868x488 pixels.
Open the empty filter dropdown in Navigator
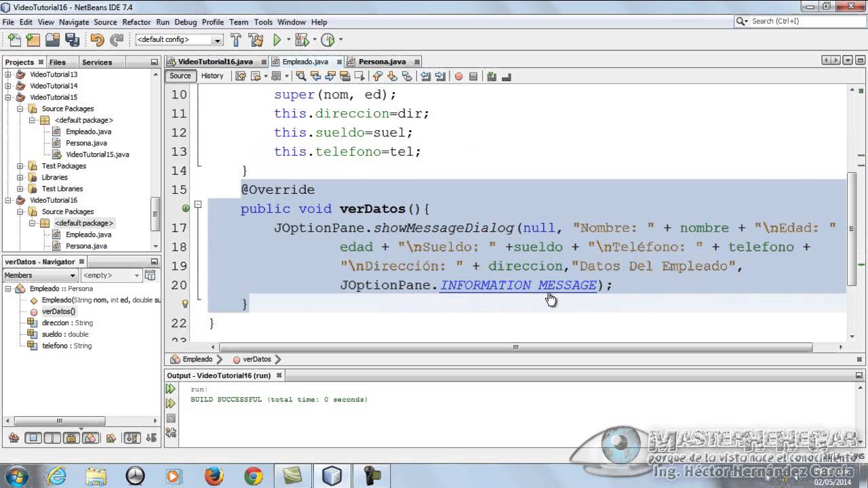point(111,275)
